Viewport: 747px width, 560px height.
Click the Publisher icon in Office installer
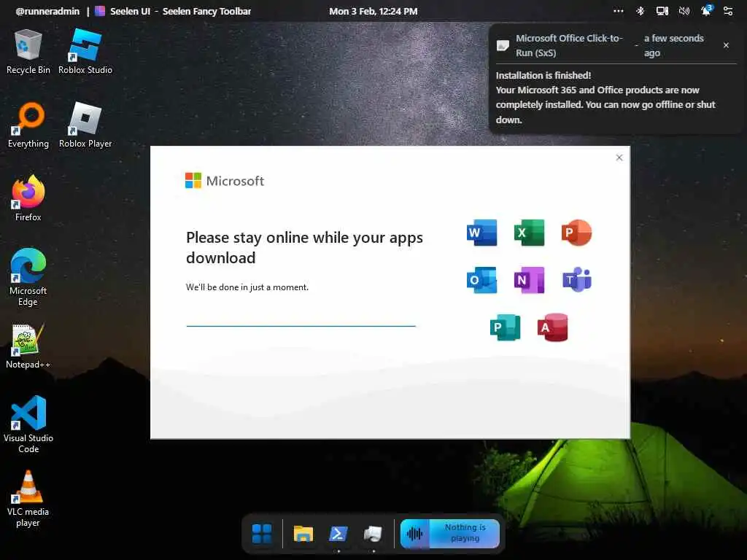pos(505,327)
